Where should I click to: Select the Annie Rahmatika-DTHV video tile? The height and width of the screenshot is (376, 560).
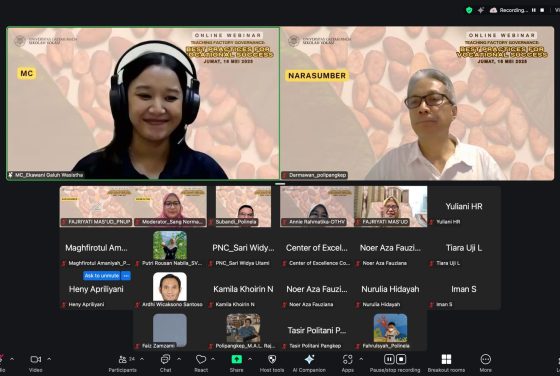click(317, 206)
